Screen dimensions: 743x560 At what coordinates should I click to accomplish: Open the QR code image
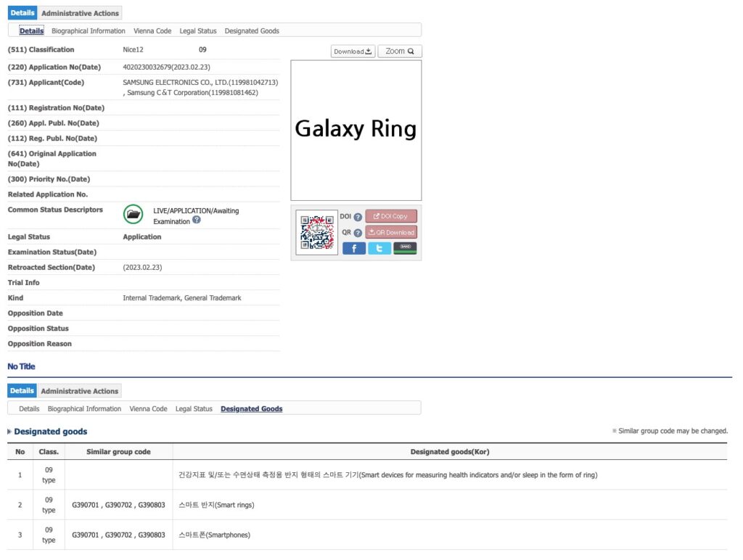click(317, 232)
